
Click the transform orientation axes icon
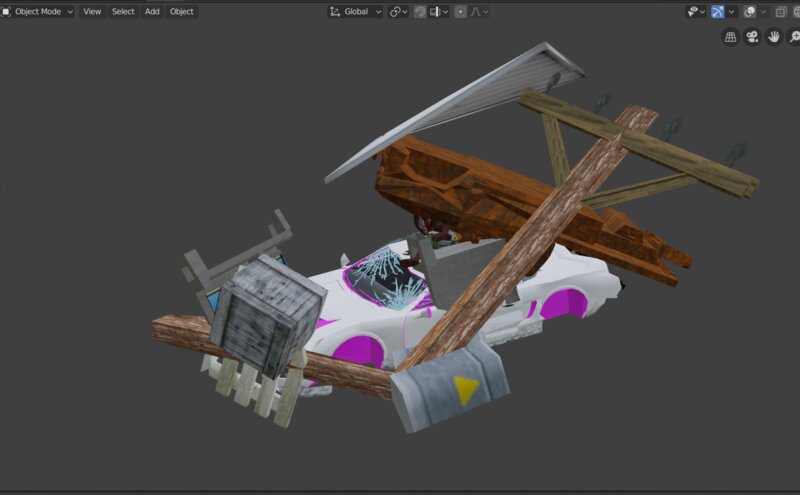pyautogui.click(x=335, y=12)
